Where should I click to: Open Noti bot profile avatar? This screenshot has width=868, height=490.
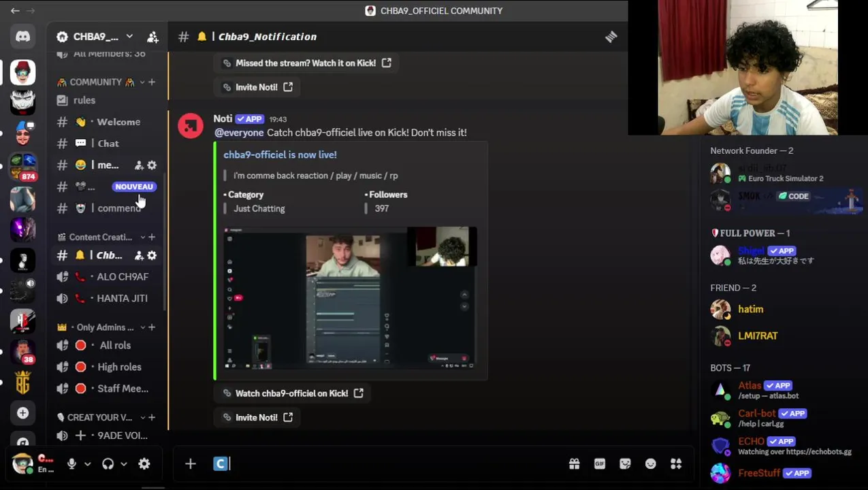[x=191, y=126]
